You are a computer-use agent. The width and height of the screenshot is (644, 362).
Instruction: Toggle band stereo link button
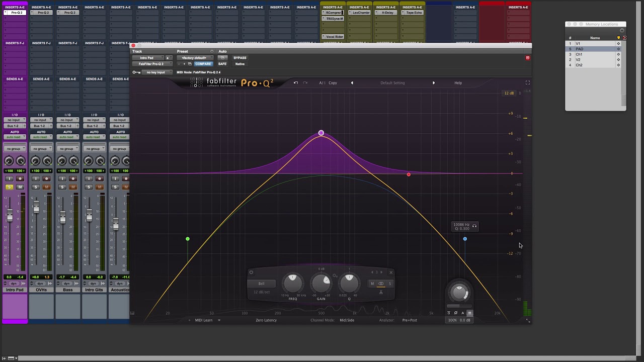[x=381, y=284]
